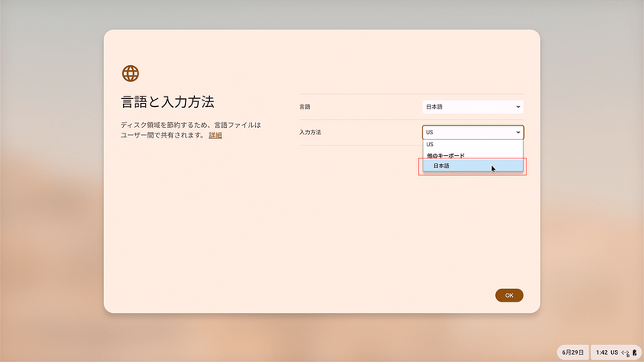Click the 他のキーボード group header
Screen dimensions: 644x362
(446, 155)
